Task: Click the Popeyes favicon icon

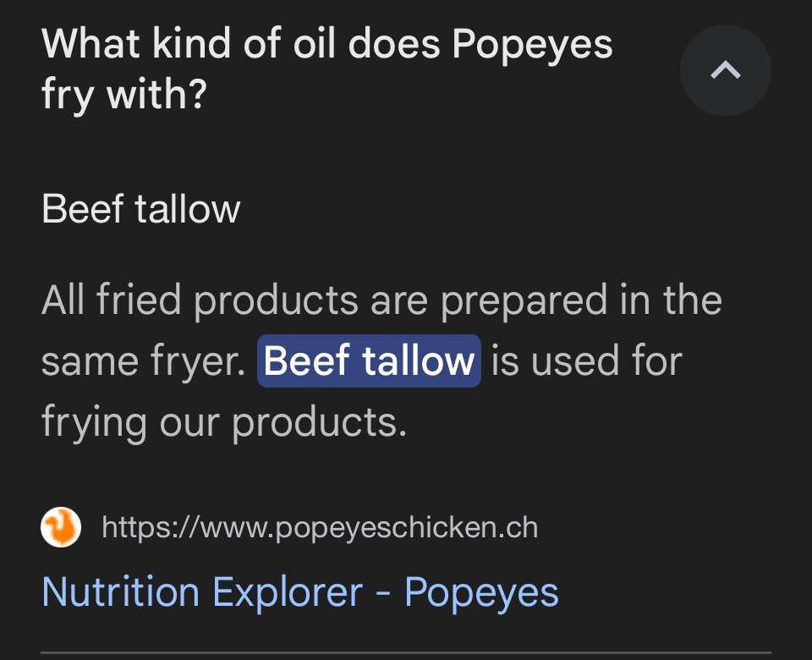Action: 61,527
